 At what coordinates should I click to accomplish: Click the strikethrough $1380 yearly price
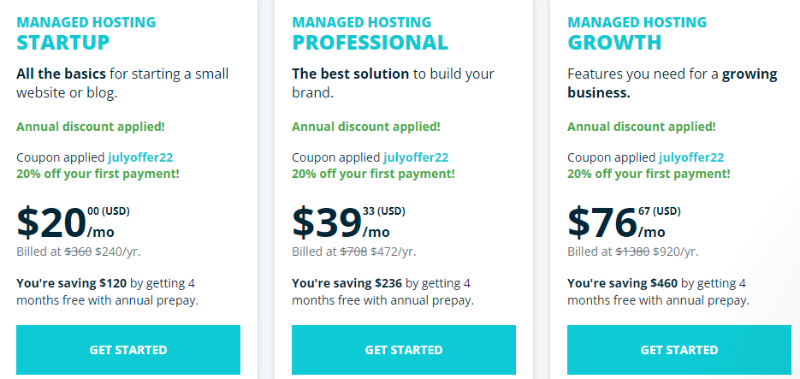click(x=633, y=251)
